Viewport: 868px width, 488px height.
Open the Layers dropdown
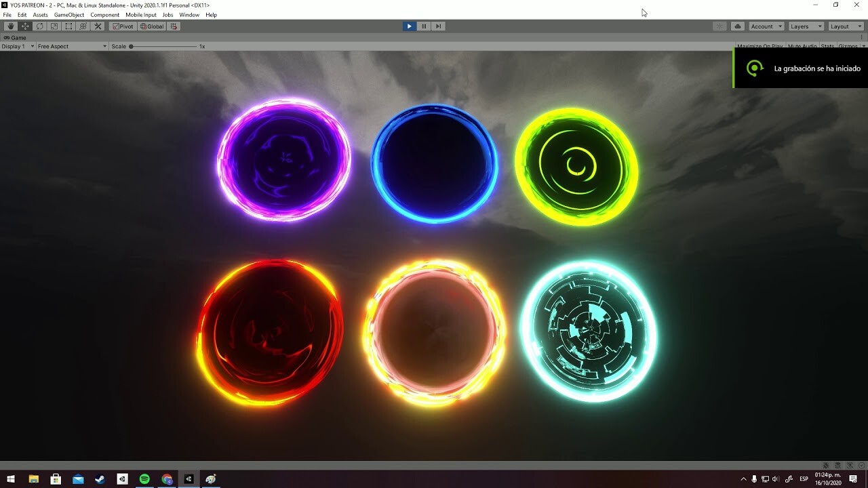coord(805,26)
